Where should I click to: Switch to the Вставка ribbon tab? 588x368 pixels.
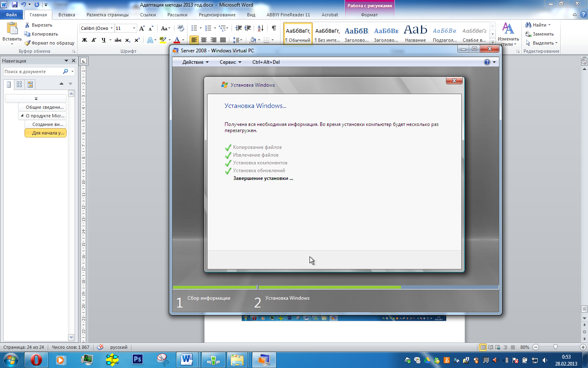coord(67,15)
